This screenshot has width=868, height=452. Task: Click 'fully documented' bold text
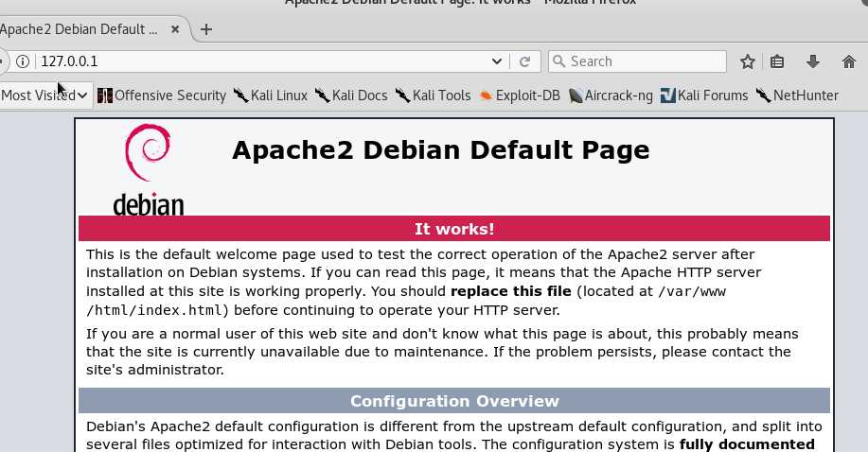(x=748, y=444)
